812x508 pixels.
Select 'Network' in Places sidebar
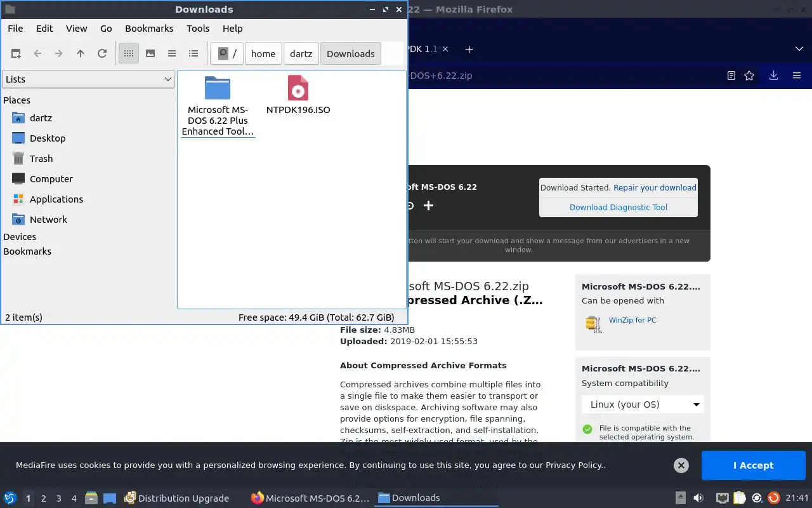[x=48, y=220]
